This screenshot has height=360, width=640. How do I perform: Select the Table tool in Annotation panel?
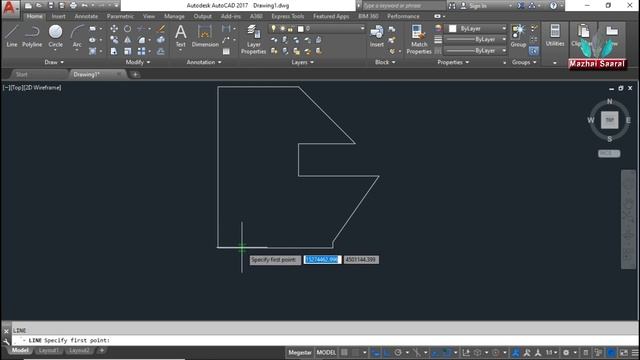click(226, 51)
